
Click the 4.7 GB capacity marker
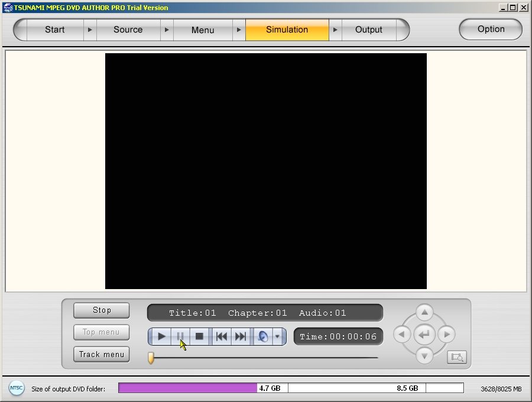(270, 388)
